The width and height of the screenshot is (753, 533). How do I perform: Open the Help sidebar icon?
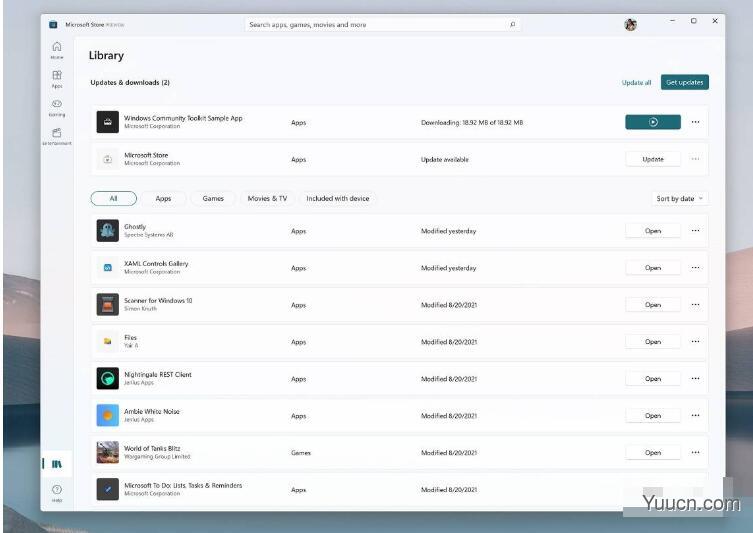tap(57, 493)
